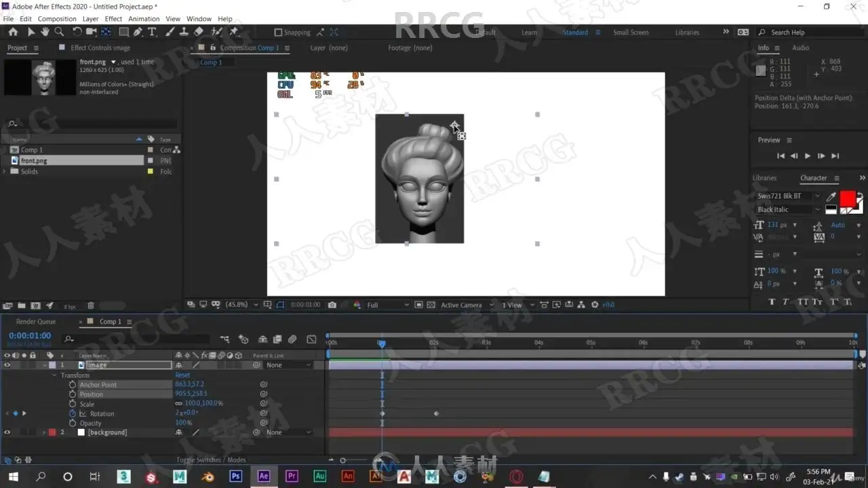The height and width of the screenshot is (488, 868).
Task: Click Toggle Switches / Modes button
Action: click(211, 460)
